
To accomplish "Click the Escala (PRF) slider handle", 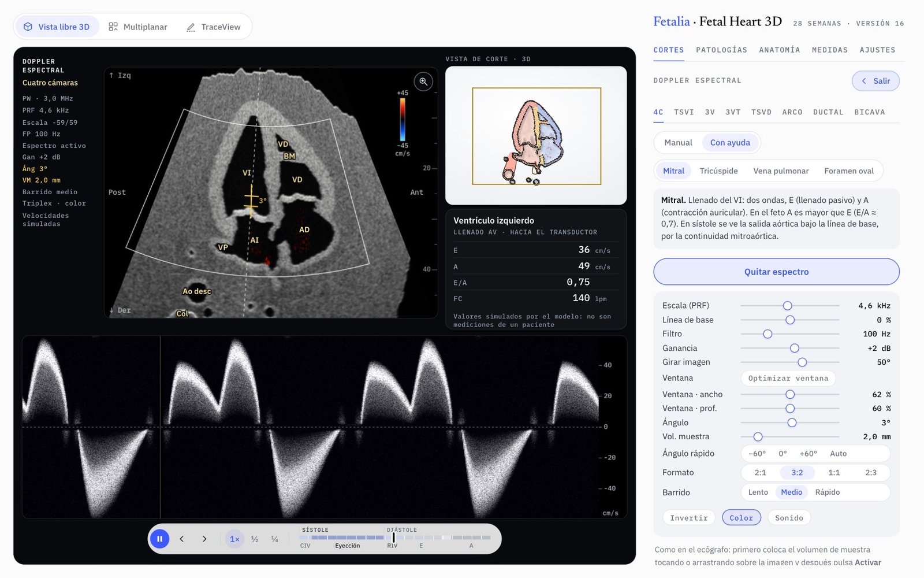I will (x=787, y=306).
